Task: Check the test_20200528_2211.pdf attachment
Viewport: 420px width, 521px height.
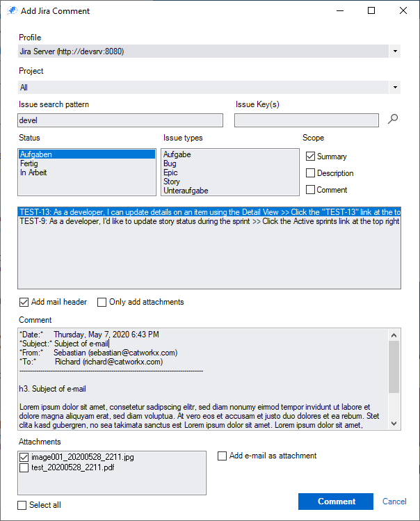Action: point(24,468)
